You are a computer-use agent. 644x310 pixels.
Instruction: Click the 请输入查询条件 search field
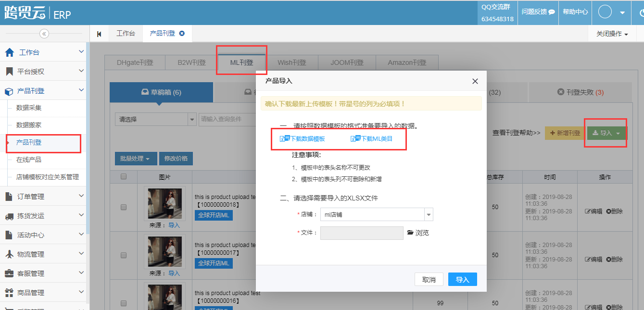(x=227, y=119)
